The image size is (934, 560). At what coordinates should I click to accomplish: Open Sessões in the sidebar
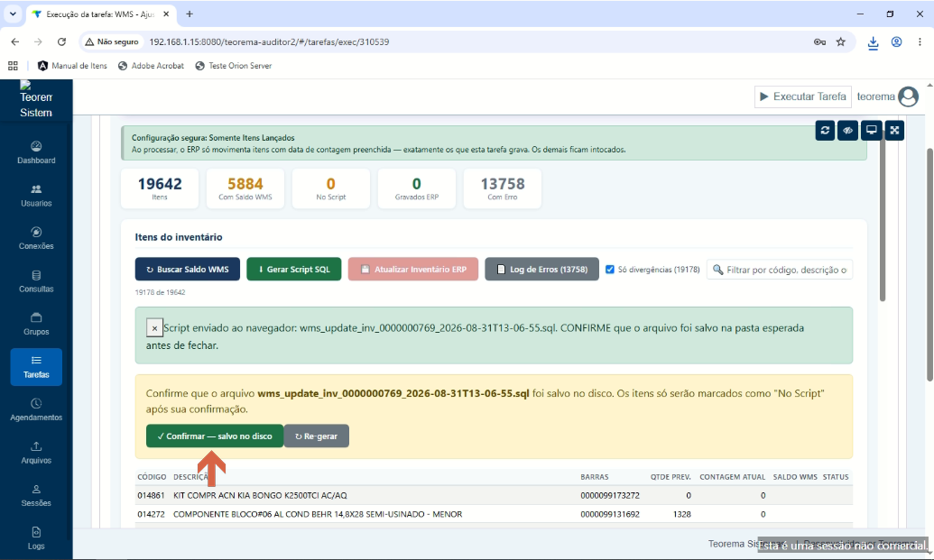pos(36,495)
